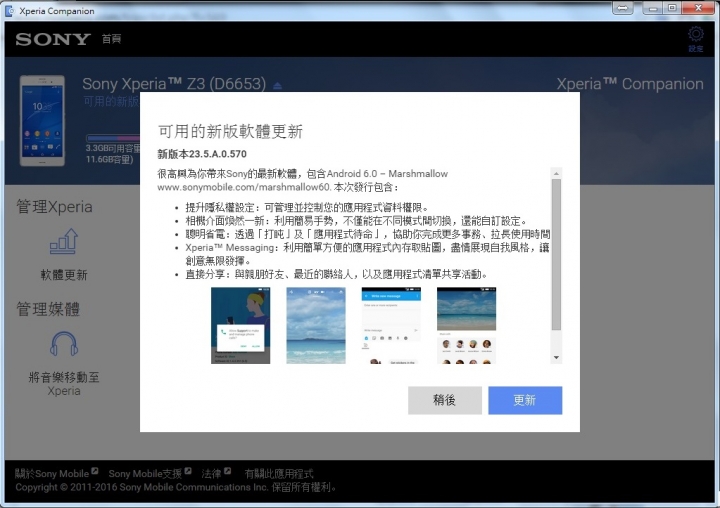Open www.sonymobile.com/marshmallow60 link text
Viewport: 720px width, 508px height.
[244, 187]
